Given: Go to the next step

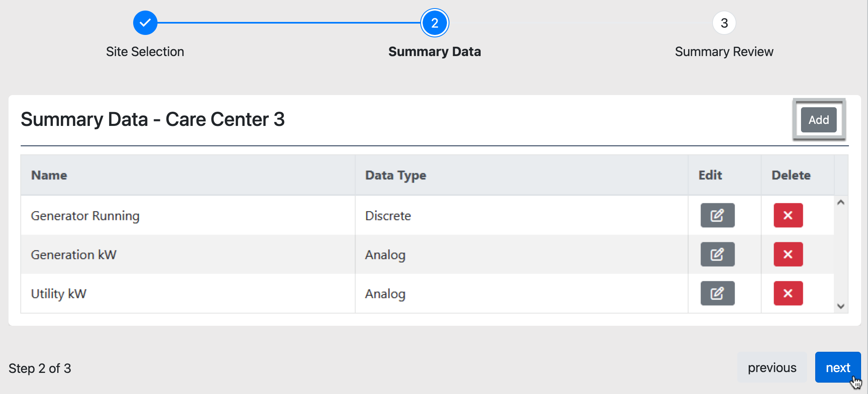Looking at the screenshot, I should click(x=838, y=368).
